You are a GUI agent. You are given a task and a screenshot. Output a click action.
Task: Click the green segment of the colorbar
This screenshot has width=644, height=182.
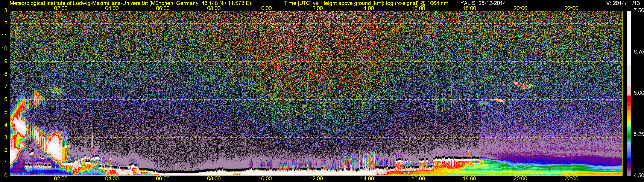(x=629, y=135)
